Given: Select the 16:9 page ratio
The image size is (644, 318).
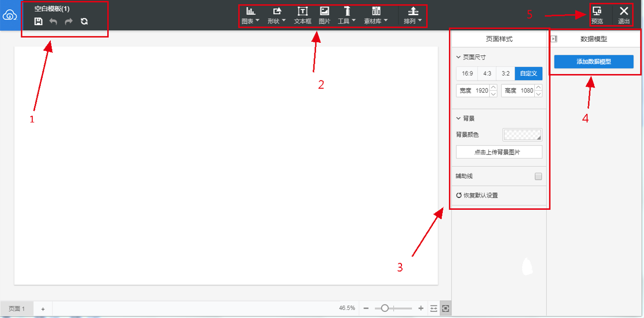Looking at the screenshot, I should pos(467,73).
